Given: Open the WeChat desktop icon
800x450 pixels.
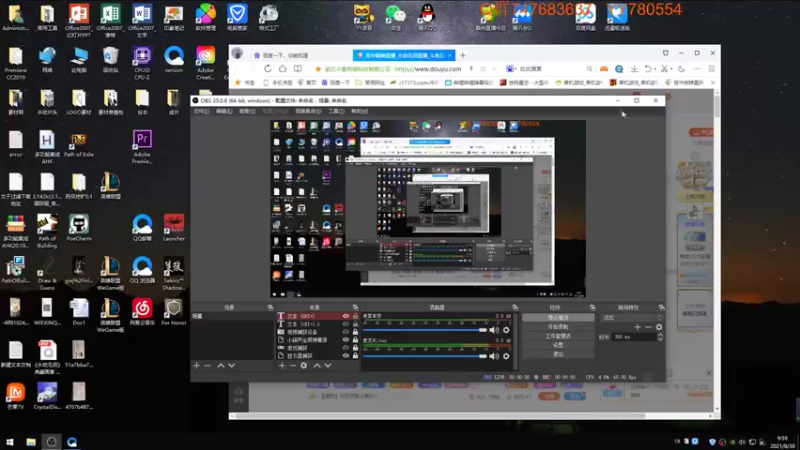Looking at the screenshot, I should [395, 17].
